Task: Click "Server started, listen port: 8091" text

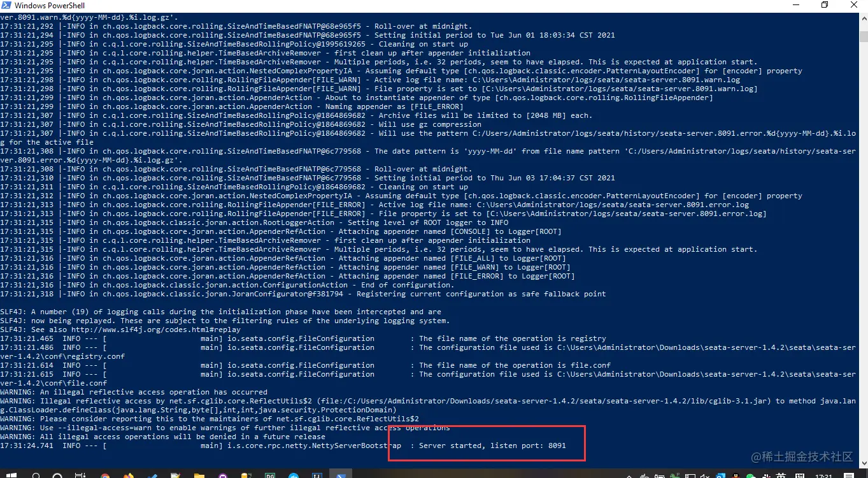Action: [x=492, y=445]
